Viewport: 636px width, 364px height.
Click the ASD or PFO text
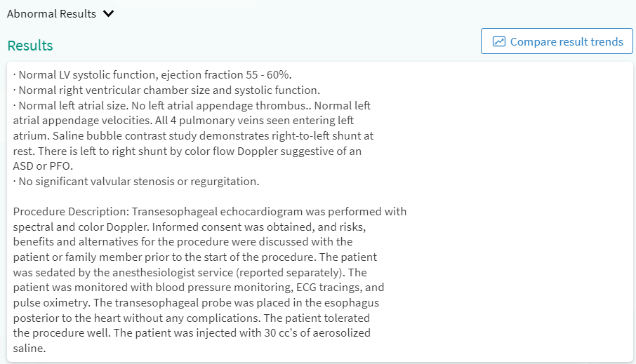pyautogui.click(x=43, y=166)
